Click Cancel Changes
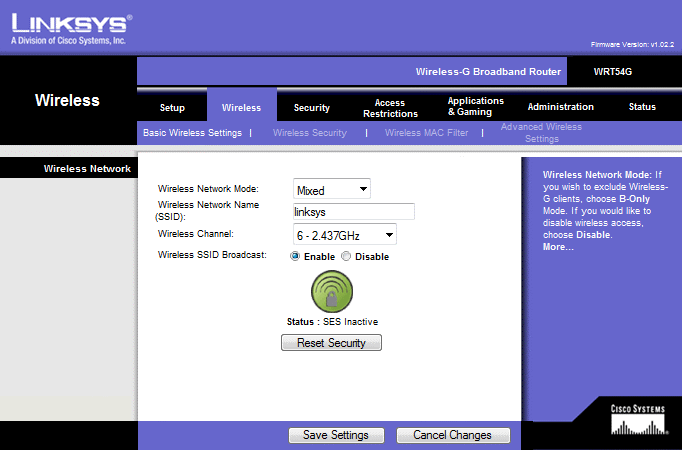Viewport: 684px width, 453px height. tap(453, 435)
